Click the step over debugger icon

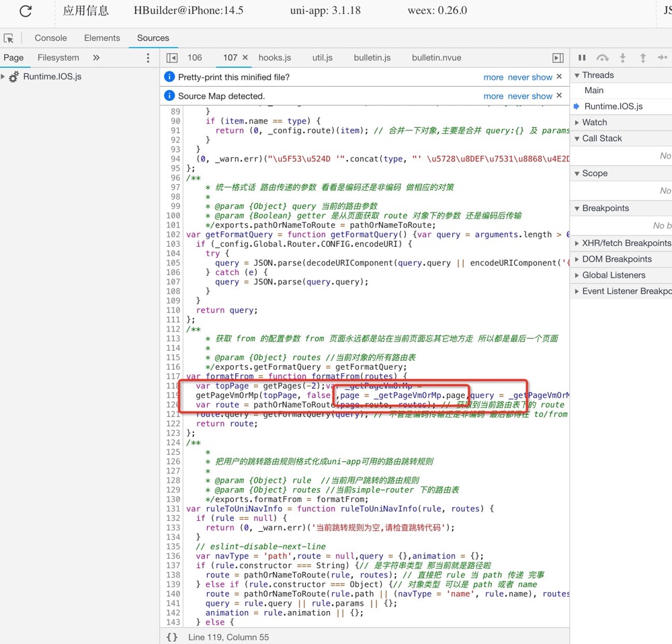point(602,58)
